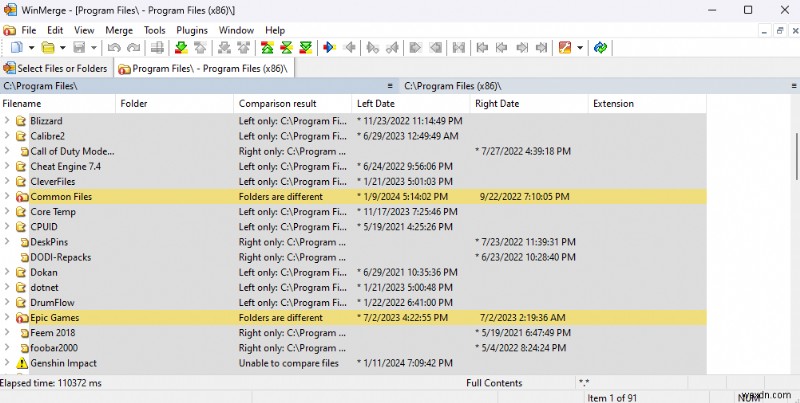The width and height of the screenshot is (800, 403).
Task: Select the CleverFiles row name
Action: point(53,182)
